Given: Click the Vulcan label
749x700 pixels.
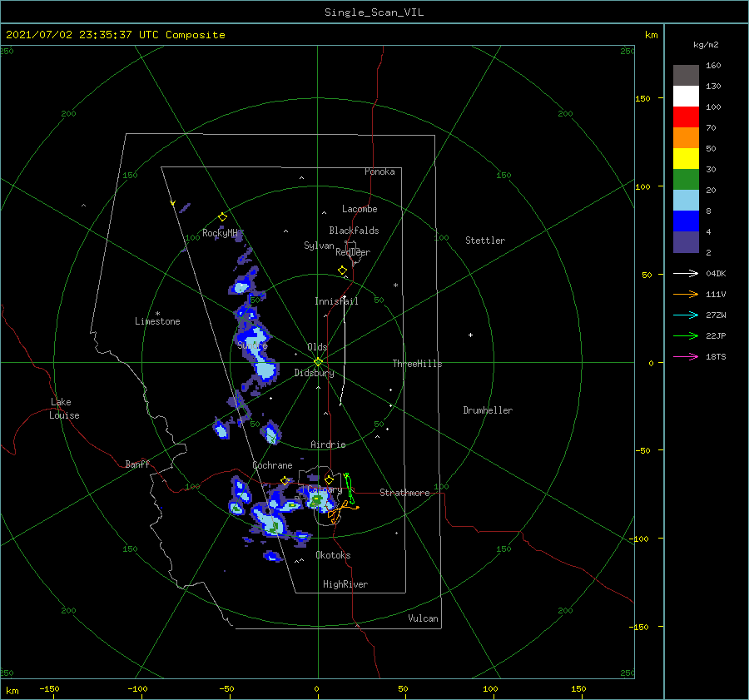Looking at the screenshot, I should pos(423,618).
